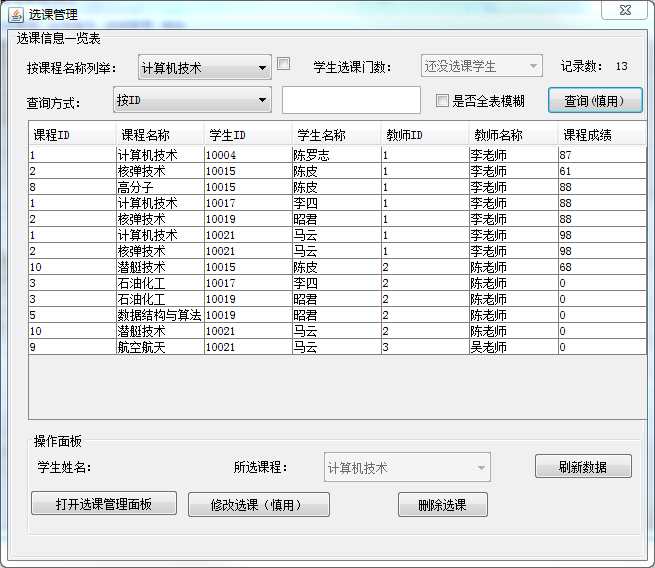Image resolution: width=655 pixels, height=568 pixels.
Task: Select 潜艇技术 in the 10015 陈皮 row
Action: click(160, 267)
